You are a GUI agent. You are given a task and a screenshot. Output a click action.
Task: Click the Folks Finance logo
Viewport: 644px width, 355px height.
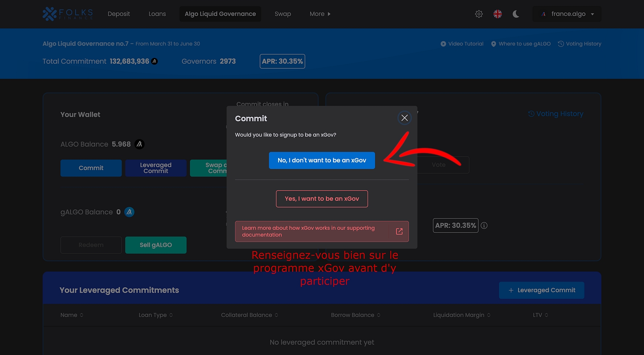pos(68,14)
